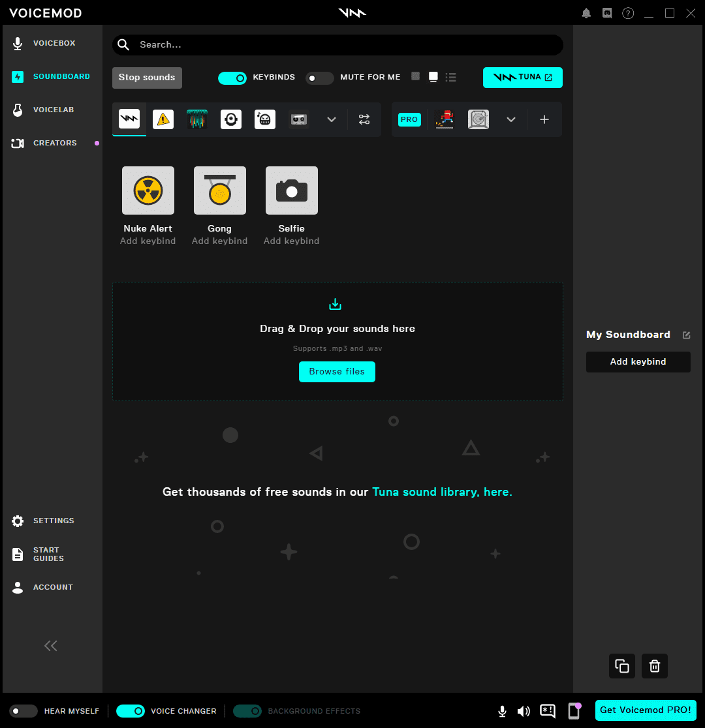Open the feedback chat icon
The width and height of the screenshot is (705, 728).
coord(548,711)
